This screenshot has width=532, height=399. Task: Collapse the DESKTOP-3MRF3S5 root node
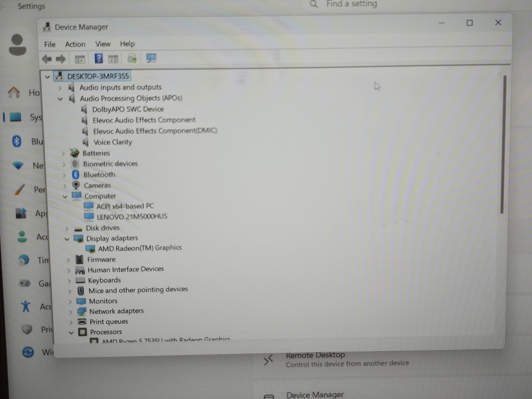48,77
